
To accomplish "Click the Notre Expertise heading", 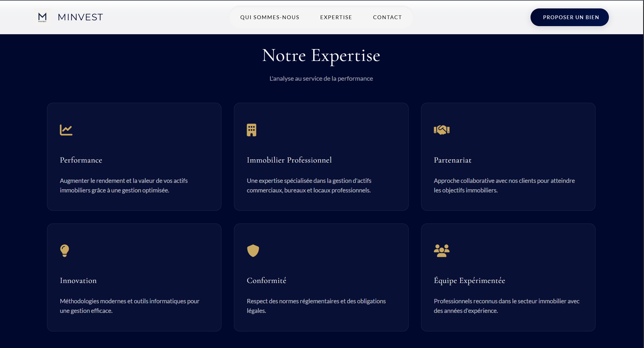I will pyautogui.click(x=321, y=56).
